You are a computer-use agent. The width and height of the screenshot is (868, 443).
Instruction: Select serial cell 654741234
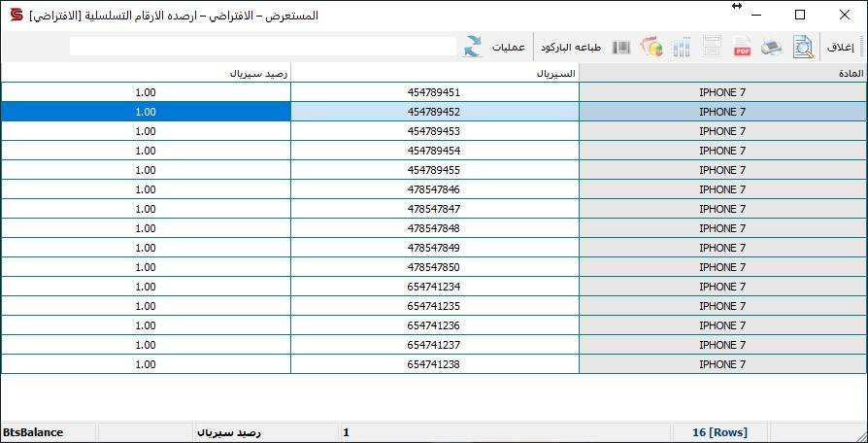pyautogui.click(x=435, y=287)
